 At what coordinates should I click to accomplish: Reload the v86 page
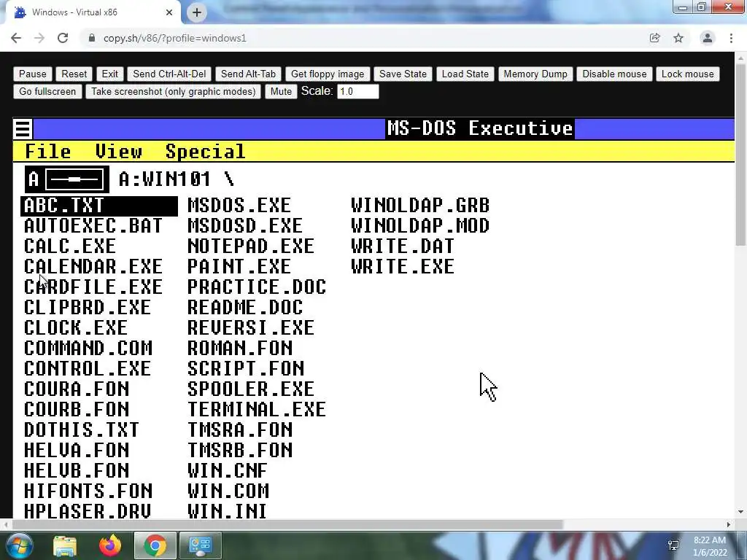pyautogui.click(x=63, y=38)
